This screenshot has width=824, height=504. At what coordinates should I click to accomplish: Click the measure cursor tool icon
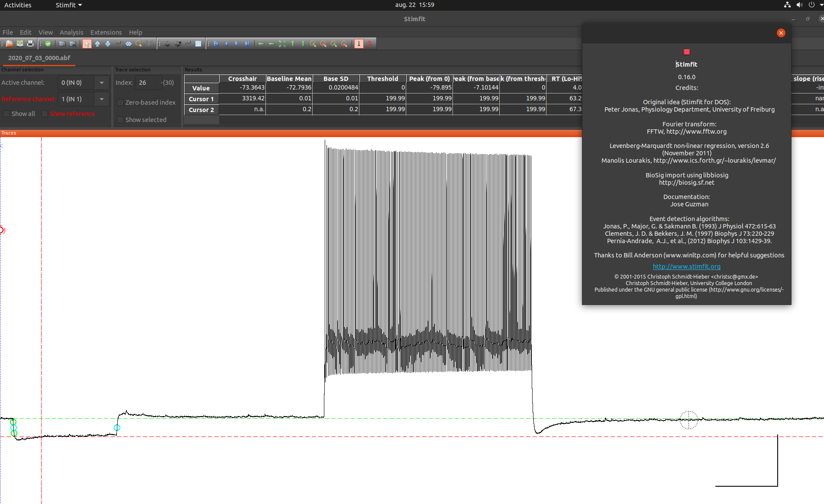tap(118, 43)
